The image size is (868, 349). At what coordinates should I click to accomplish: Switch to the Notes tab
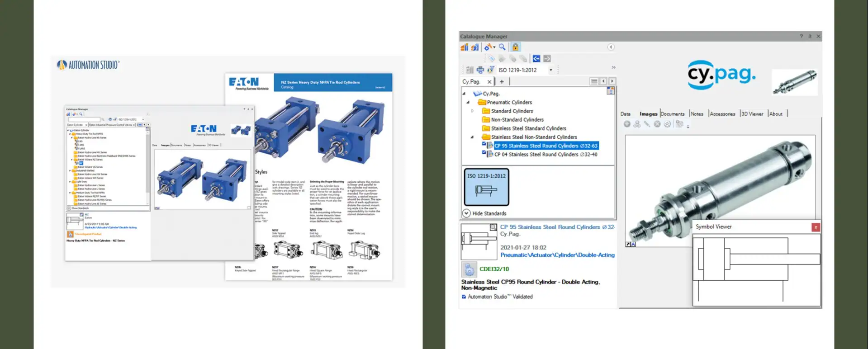pos(697,114)
